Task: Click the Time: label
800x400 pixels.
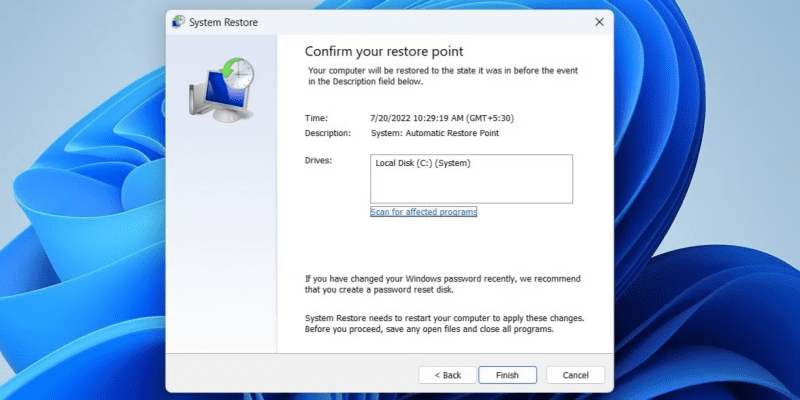Action: 316,118
